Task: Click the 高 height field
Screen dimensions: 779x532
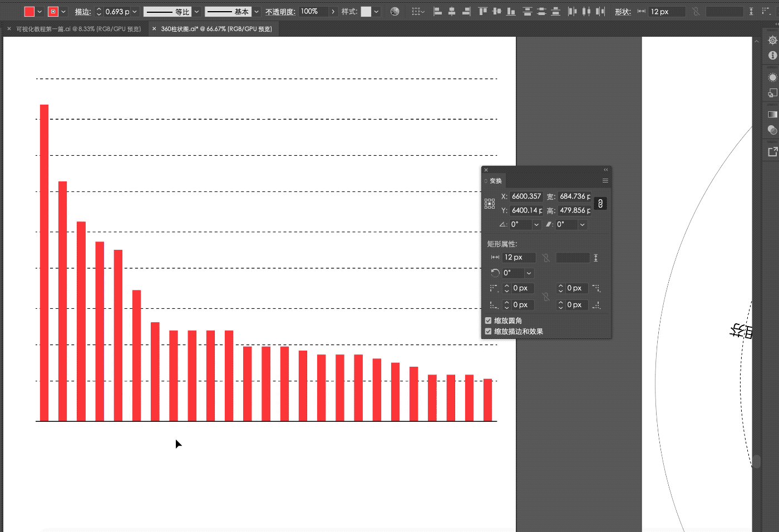Action: click(x=575, y=210)
